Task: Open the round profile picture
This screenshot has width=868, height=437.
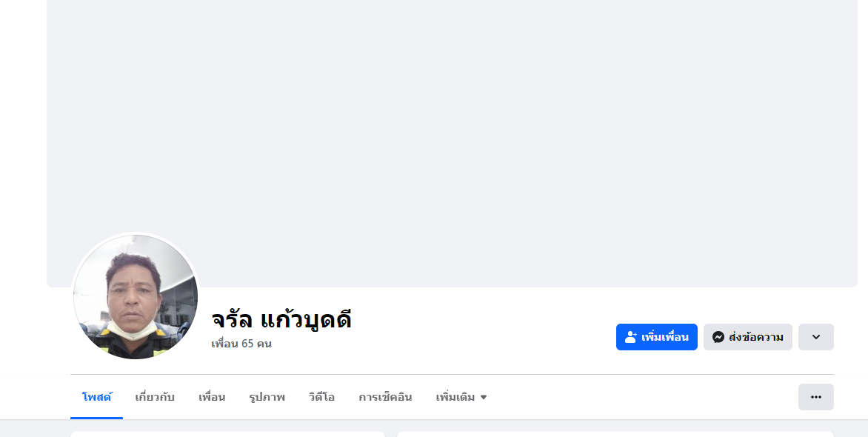Action: tap(136, 296)
